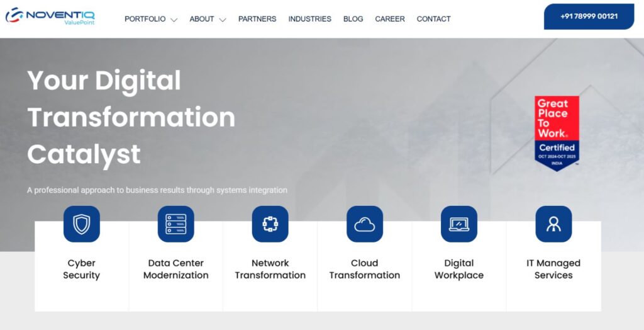Open the CONTACT page
Viewport: 644px width, 330px height.
[x=434, y=19]
